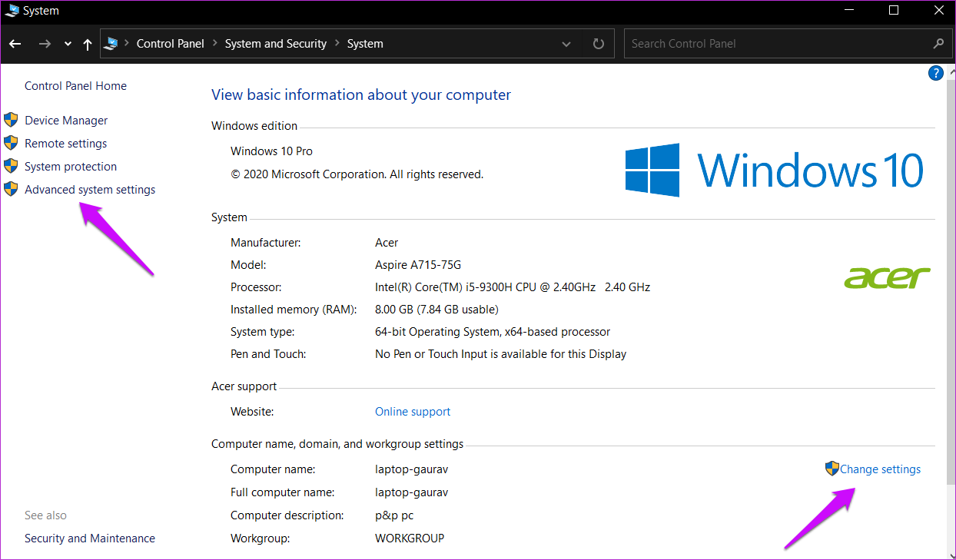This screenshot has height=560, width=956.
Task: Open the Acer Online support link
Action: click(x=413, y=411)
